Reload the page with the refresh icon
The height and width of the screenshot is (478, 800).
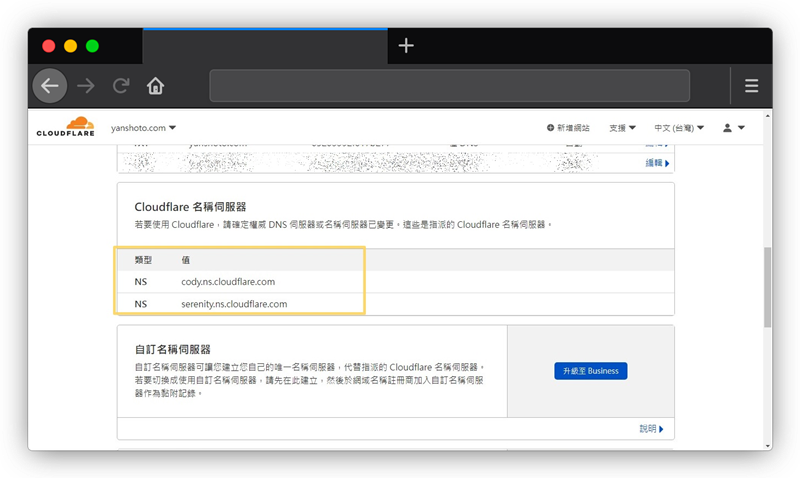coord(121,86)
